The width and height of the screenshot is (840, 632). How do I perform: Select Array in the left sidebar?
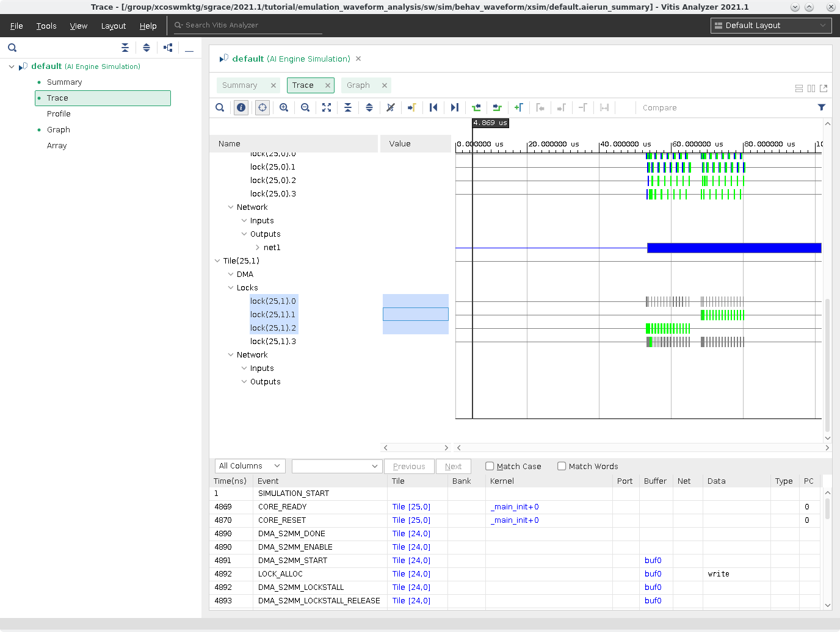tap(57, 146)
